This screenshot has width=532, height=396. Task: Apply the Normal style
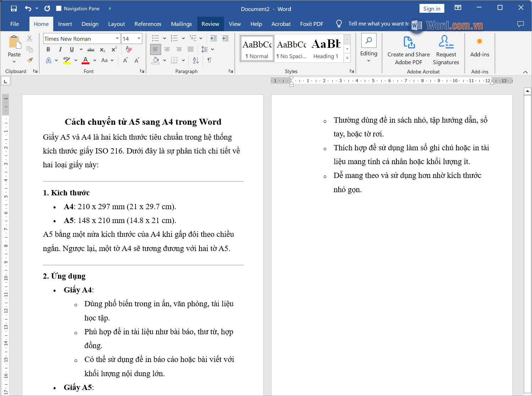tap(257, 48)
